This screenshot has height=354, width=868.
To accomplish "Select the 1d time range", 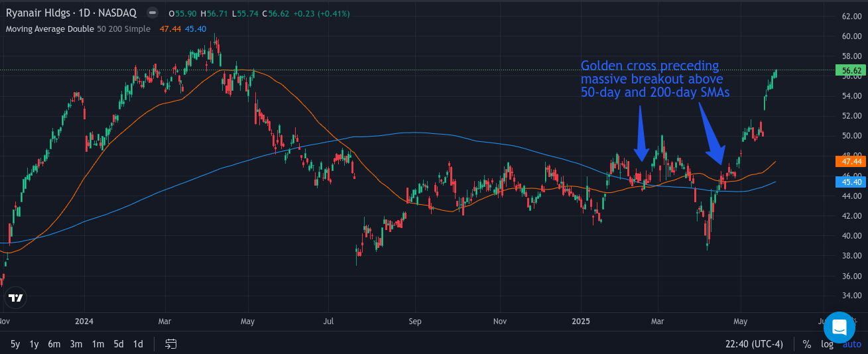I will [138, 343].
